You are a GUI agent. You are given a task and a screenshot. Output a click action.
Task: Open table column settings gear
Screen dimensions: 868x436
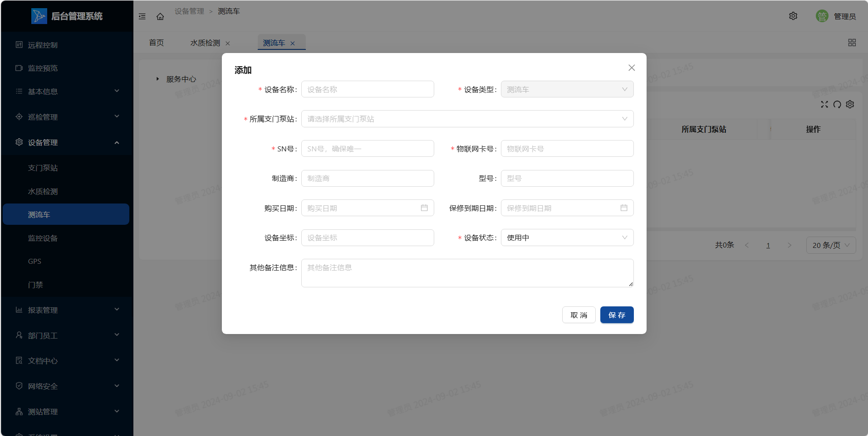click(850, 104)
